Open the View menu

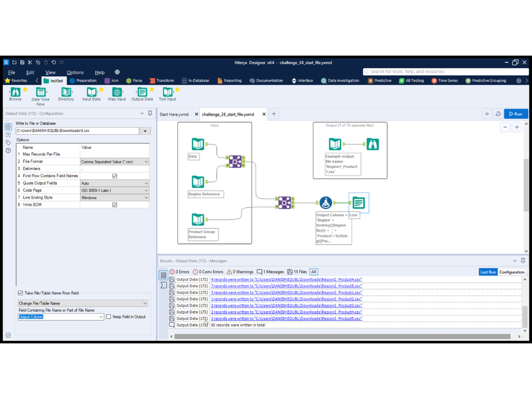tap(50, 72)
